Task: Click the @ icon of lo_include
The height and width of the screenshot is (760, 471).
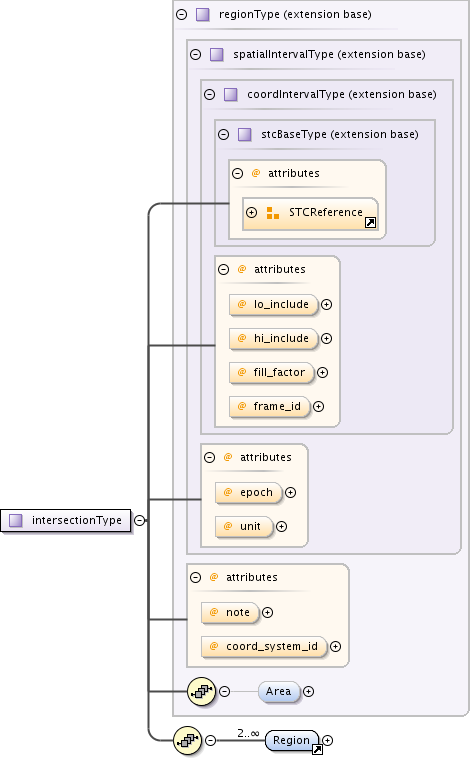Action: pyautogui.click(x=242, y=304)
